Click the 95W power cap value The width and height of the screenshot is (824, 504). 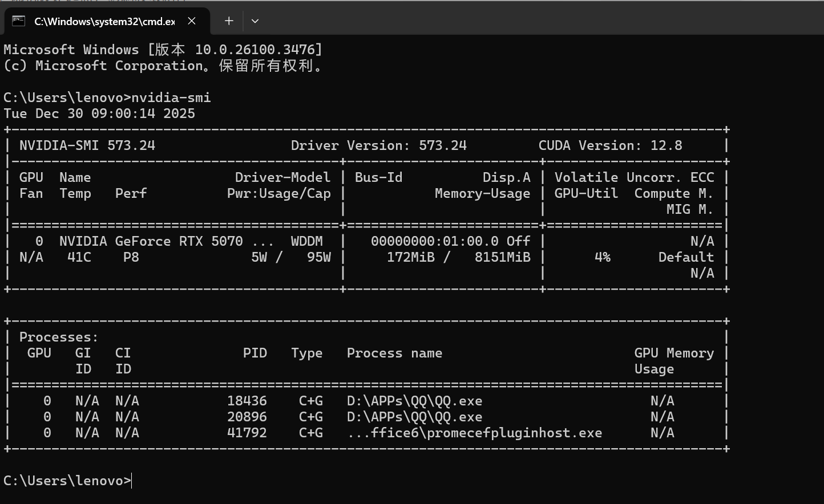pos(319,257)
